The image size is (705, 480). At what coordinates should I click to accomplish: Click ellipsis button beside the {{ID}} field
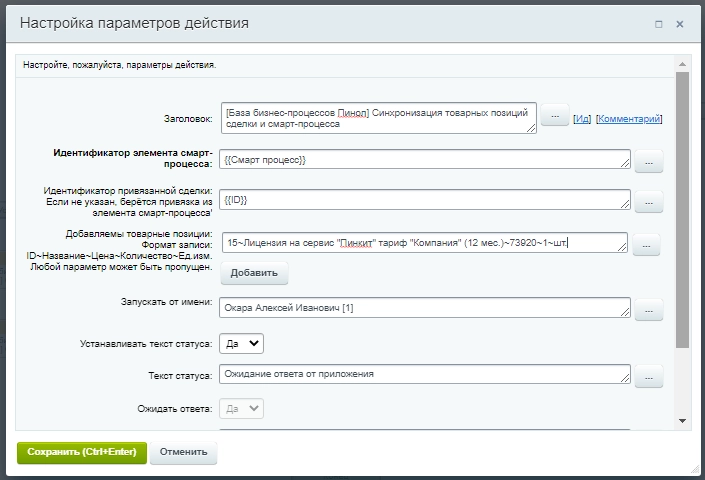648,202
